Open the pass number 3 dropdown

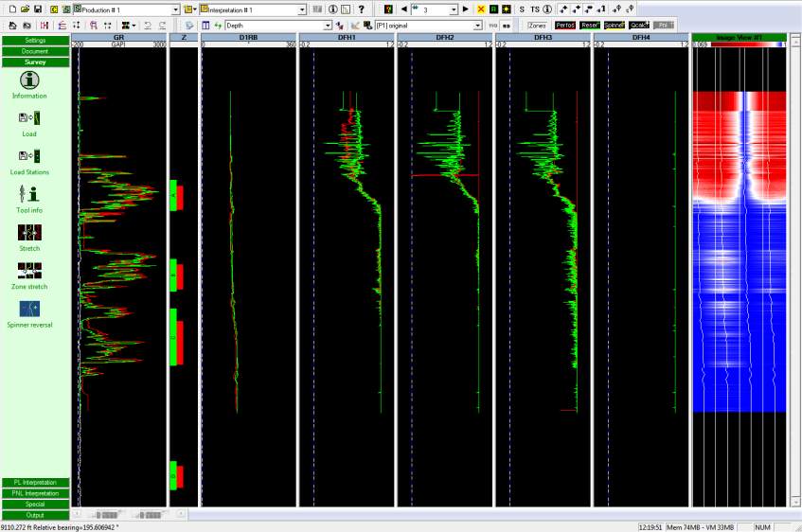[x=454, y=9]
